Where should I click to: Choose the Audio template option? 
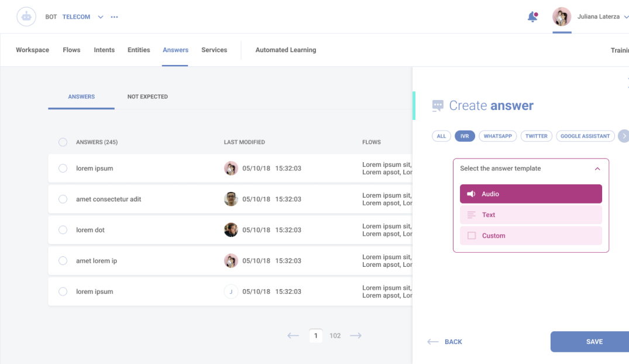click(x=531, y=194)
